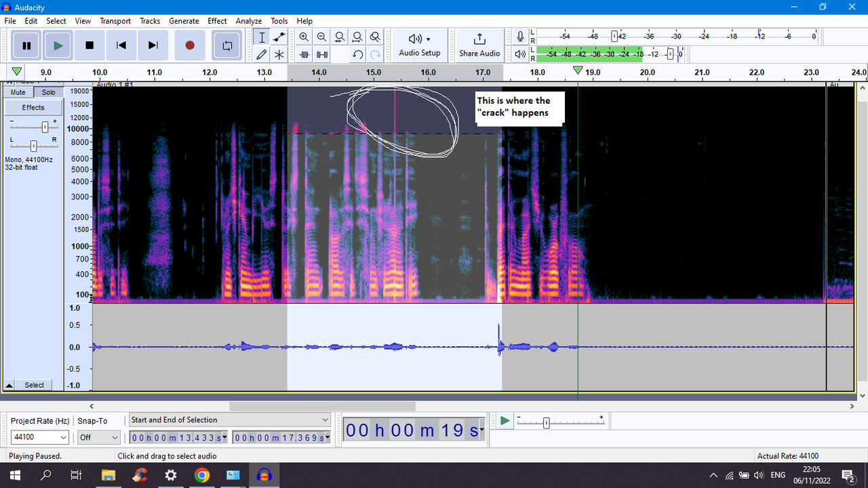Open the Effect menu
868x488 pixels.
point(217,21)
